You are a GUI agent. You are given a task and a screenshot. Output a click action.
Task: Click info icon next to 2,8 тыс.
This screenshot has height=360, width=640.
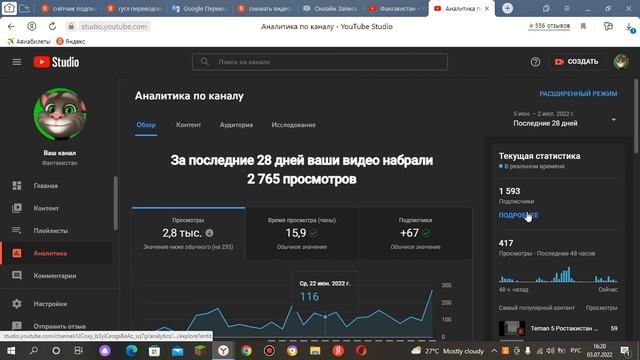click(209, 233)
